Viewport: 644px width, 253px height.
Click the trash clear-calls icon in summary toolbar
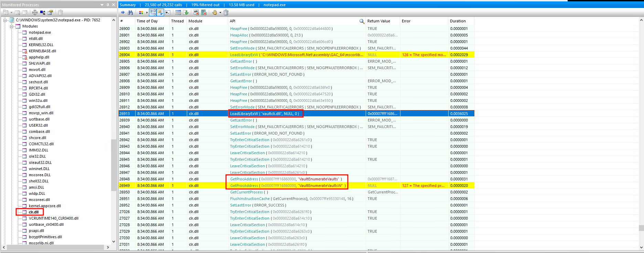point(226,12)
